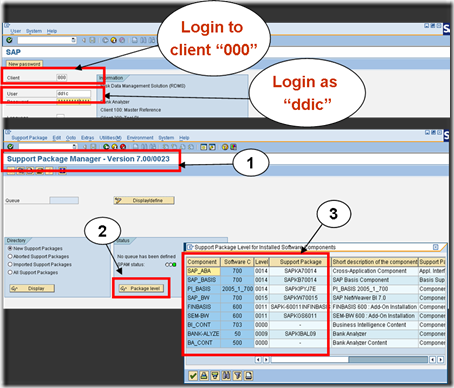Click the Find binoculars icon in the dialog

click(x=226, y=376)
